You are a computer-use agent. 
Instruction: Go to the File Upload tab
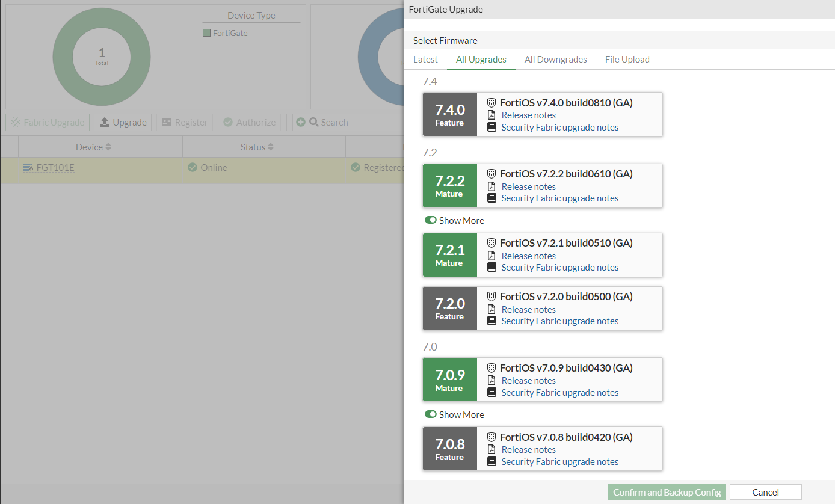tap(627, 60)
